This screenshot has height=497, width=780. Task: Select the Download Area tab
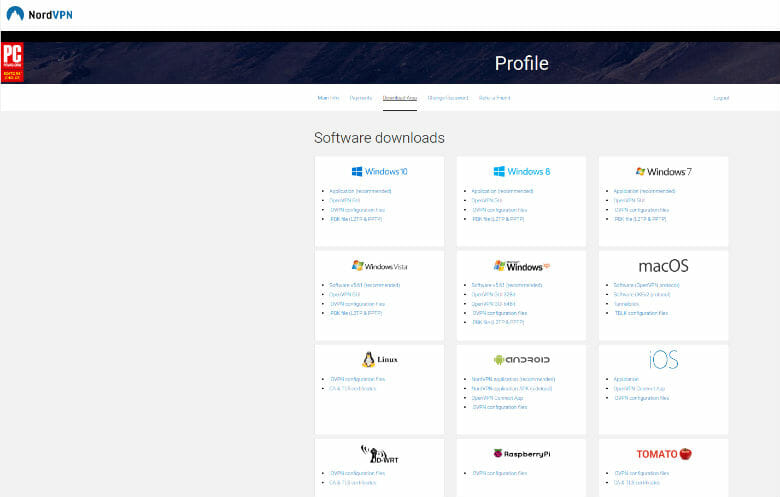399,98
